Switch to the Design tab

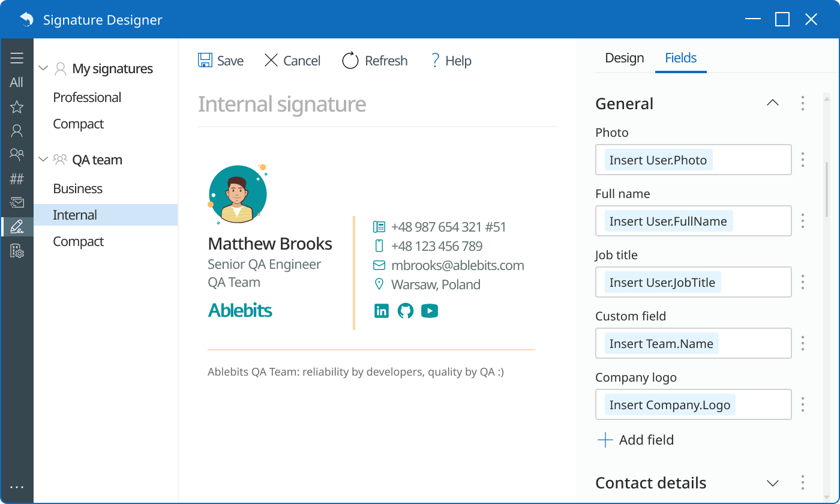pyautogui.click(x=624, y=58)
